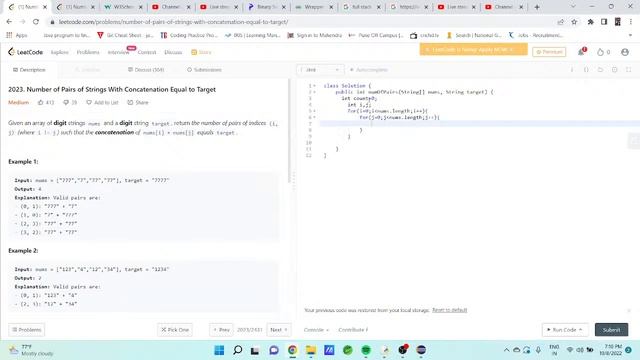Click the Contribute link
Image resolution: width=640 pixels, height=360 pixels.
(353, 330)
